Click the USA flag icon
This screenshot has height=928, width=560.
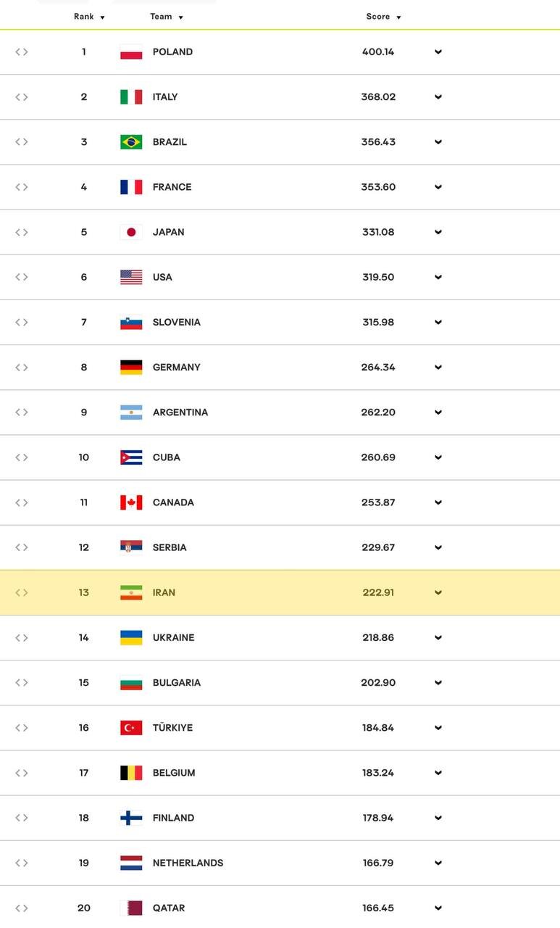pyautogui.click(x=131, y=277)
